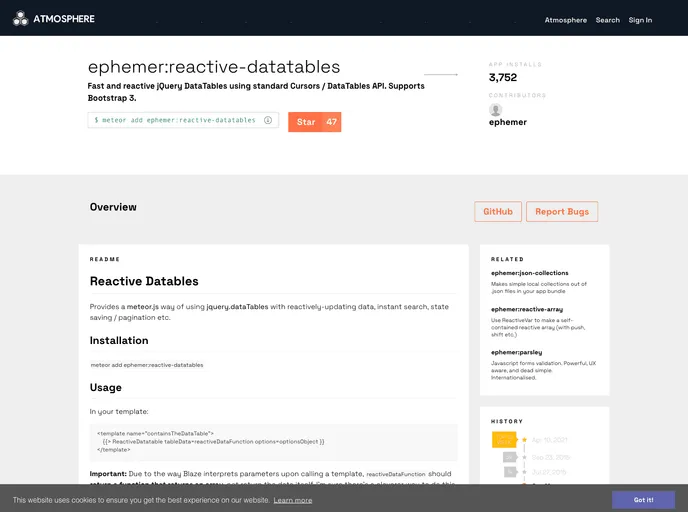Click the HISTORY section label
Screen dimensions: 688x512
coord(507,421)
